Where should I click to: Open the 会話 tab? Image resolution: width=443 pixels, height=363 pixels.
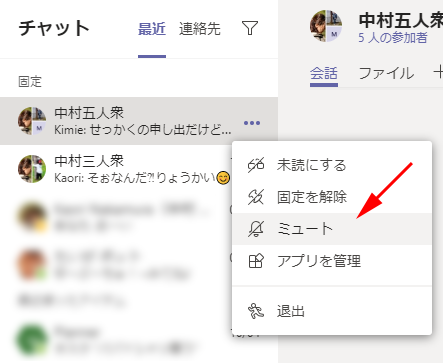pyautogui.click(x=324, y=73)
